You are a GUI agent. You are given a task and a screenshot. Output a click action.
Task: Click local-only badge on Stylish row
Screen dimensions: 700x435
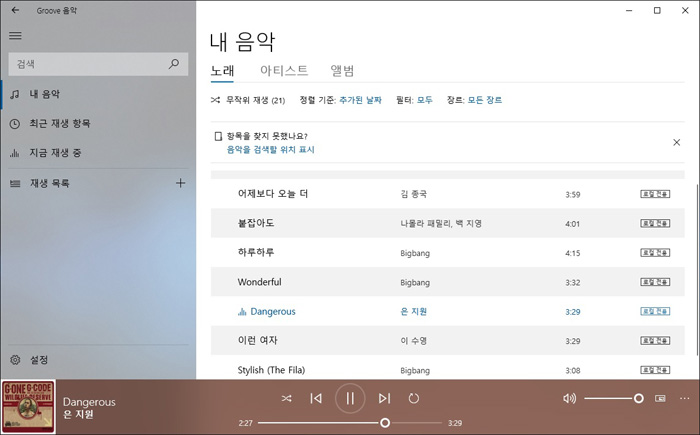pos(655,370)
